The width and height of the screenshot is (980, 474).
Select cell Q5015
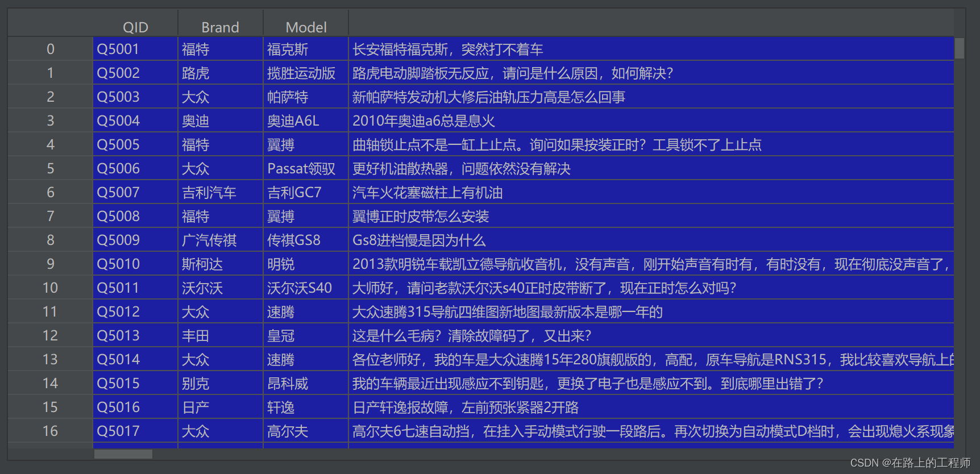[x=135, y=384]
